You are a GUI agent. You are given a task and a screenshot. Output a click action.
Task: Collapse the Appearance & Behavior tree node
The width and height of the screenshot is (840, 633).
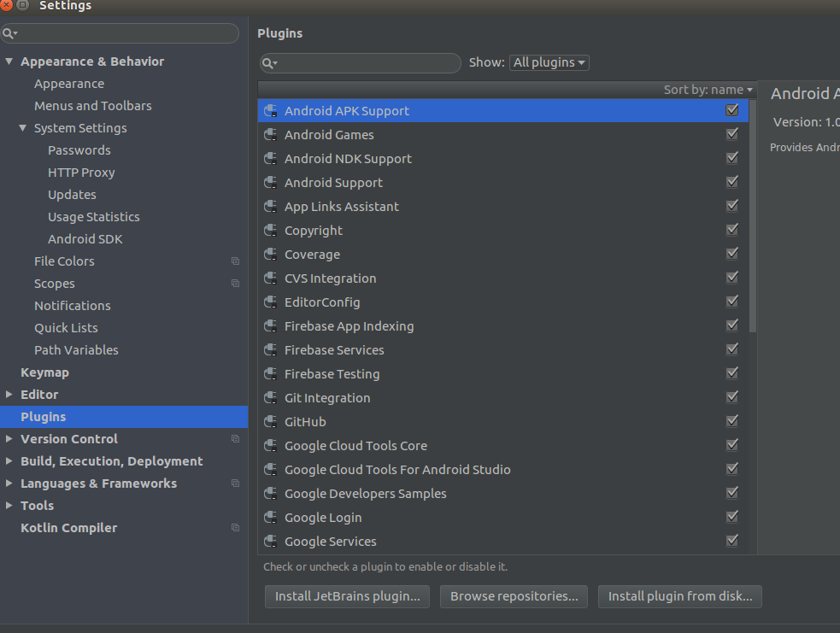[x=9, y=61]
